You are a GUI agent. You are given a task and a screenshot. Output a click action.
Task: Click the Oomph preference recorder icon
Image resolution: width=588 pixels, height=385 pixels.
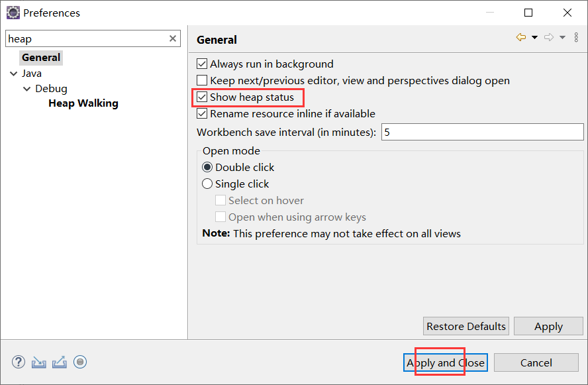[x=80, y=362]
